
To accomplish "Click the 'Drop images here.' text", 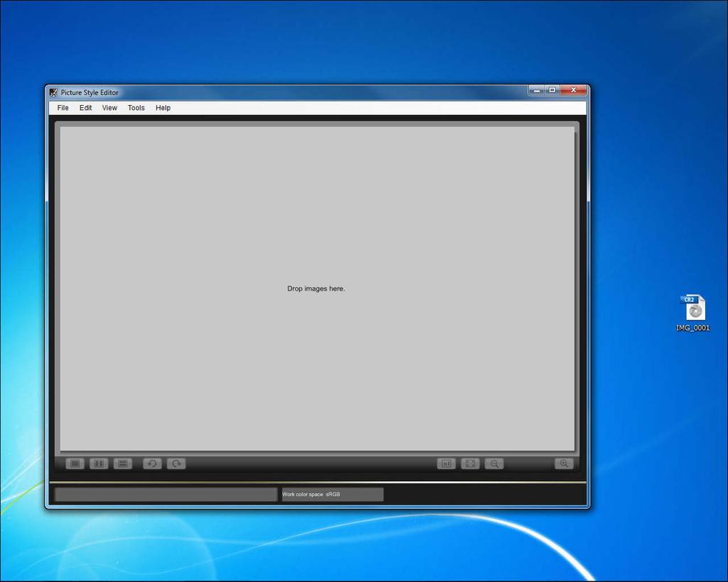I will (316, 289).
